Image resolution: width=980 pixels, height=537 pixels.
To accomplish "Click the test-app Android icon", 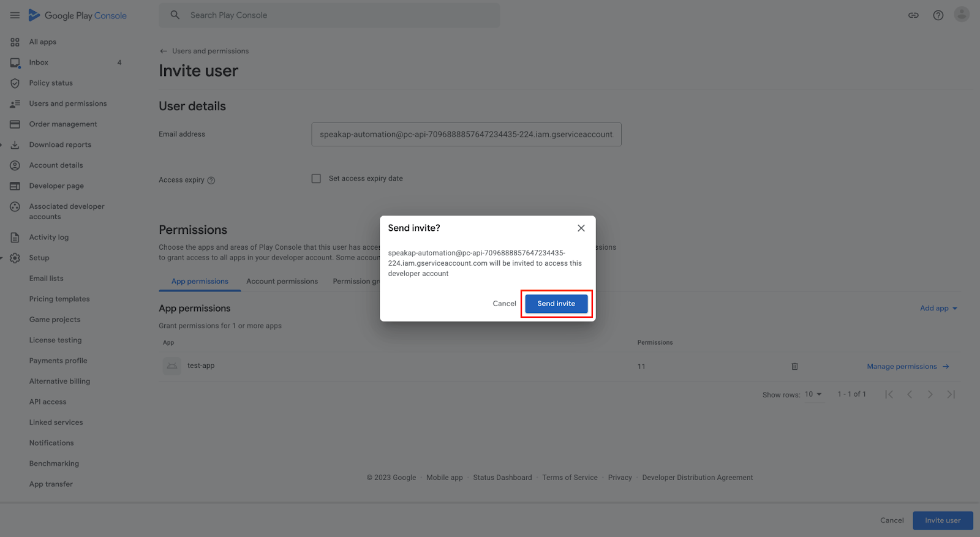I will pyautogui.click(x=172, y=366).
